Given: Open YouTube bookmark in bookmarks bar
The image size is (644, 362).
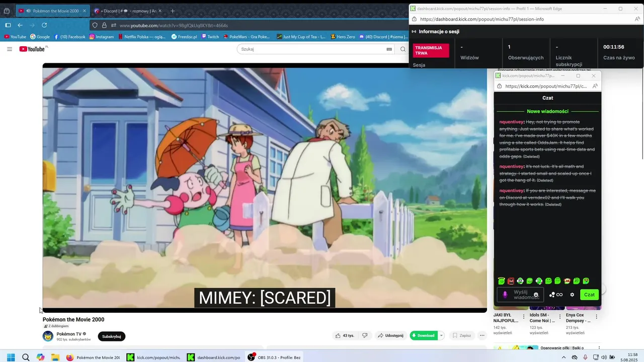Looking at the screenshot, I should click(15, 37).
